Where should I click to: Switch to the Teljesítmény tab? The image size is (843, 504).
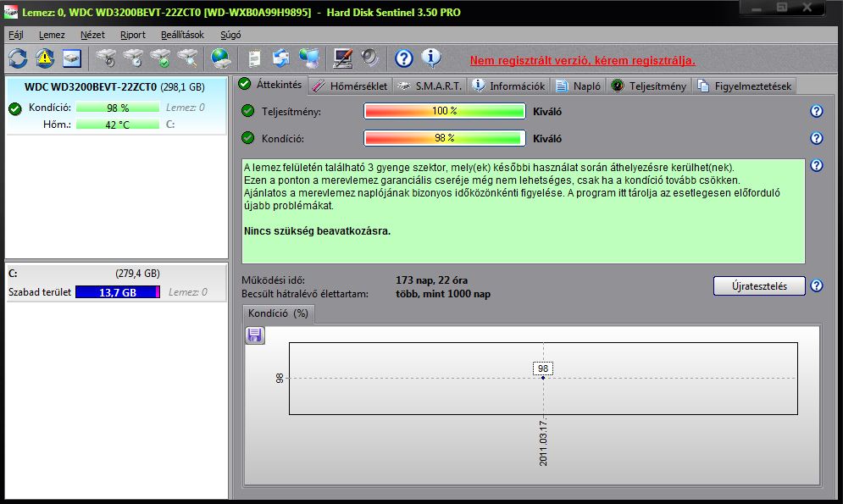[650, 86]
